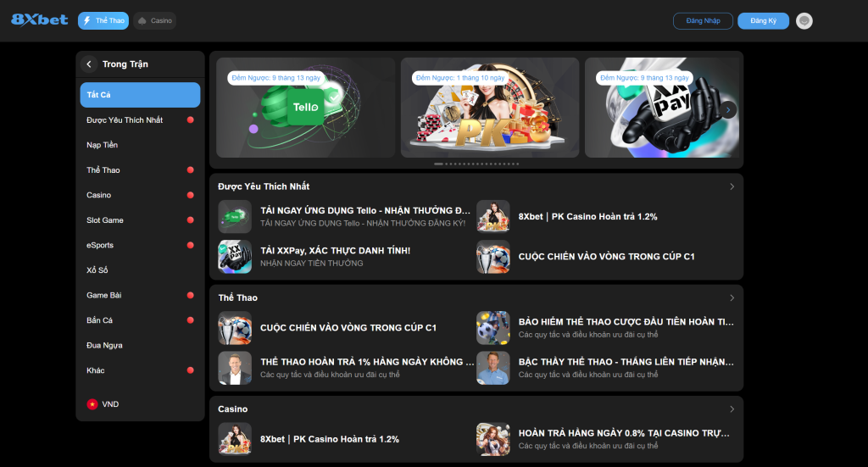The image size is (868, 467).
Task: Advance the banner carousel with right arrow
Action: click(728, 110)
